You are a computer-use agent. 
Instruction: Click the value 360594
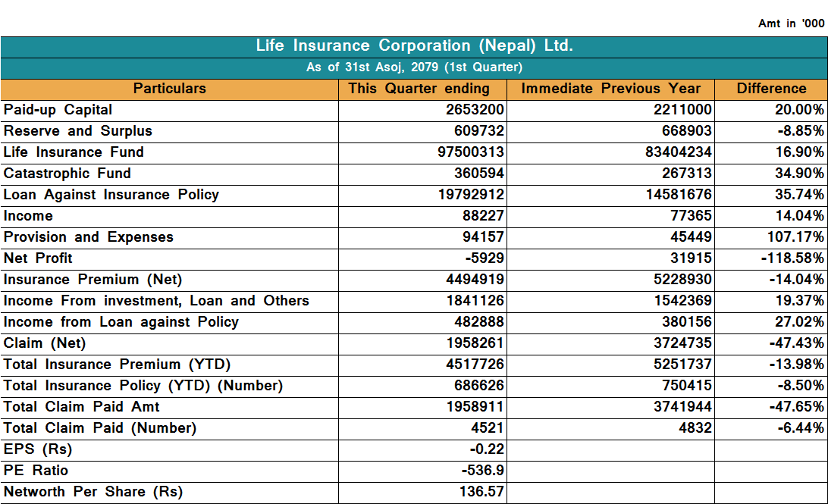(479, 173)
